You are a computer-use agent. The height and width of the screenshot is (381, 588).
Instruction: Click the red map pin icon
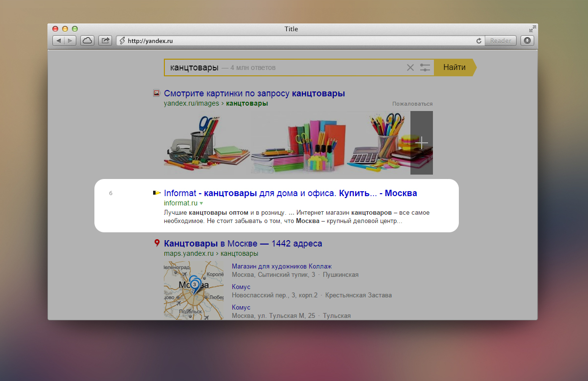point(157,243)
